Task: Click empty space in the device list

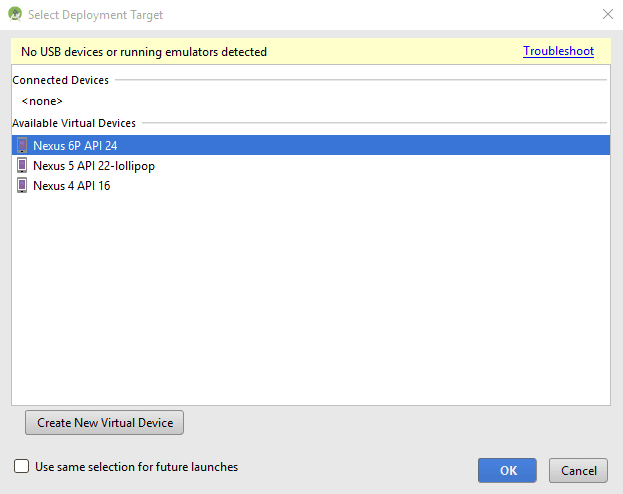Action: (310, 300)
